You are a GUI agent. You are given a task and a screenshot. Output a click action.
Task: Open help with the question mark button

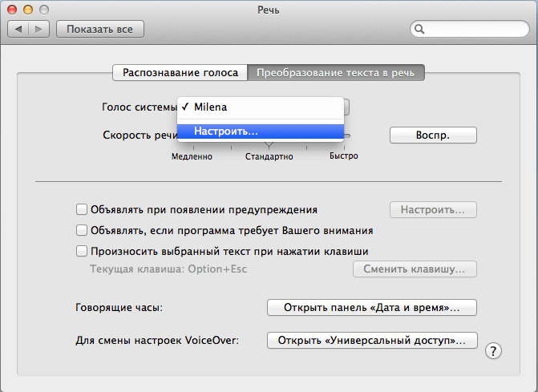494,350
